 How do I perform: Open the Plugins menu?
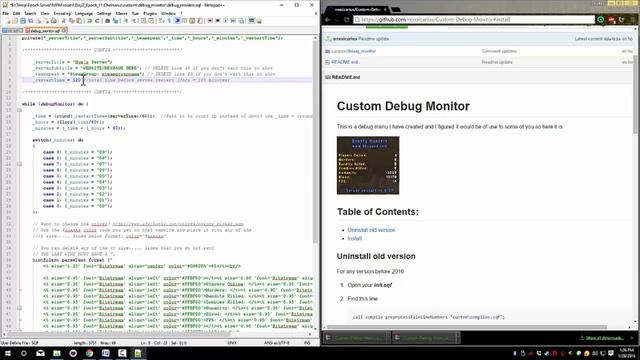(150, 13)
